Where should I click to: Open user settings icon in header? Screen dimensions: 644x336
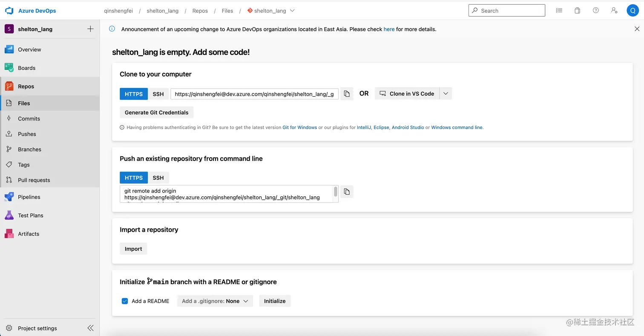tap(614, 11)
